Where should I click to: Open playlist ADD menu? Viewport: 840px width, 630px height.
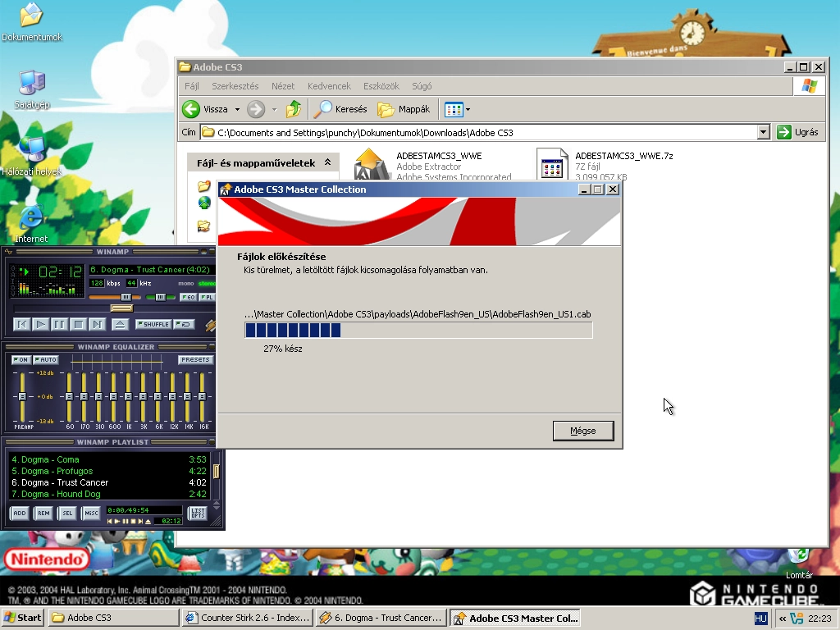[x=20, y=514]
